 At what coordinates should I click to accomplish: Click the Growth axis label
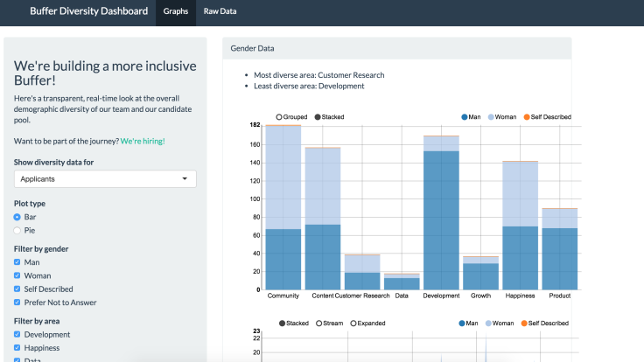[481, 296]
